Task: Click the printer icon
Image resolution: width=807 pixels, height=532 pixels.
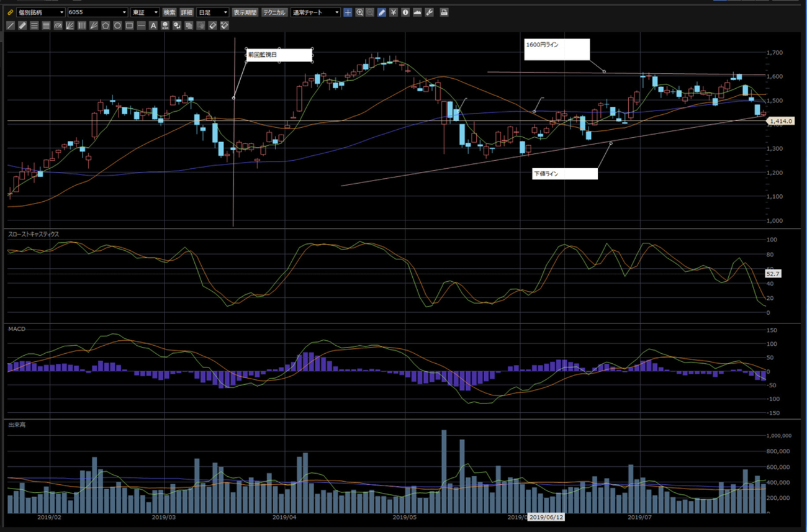Action: tap(444, 12)
